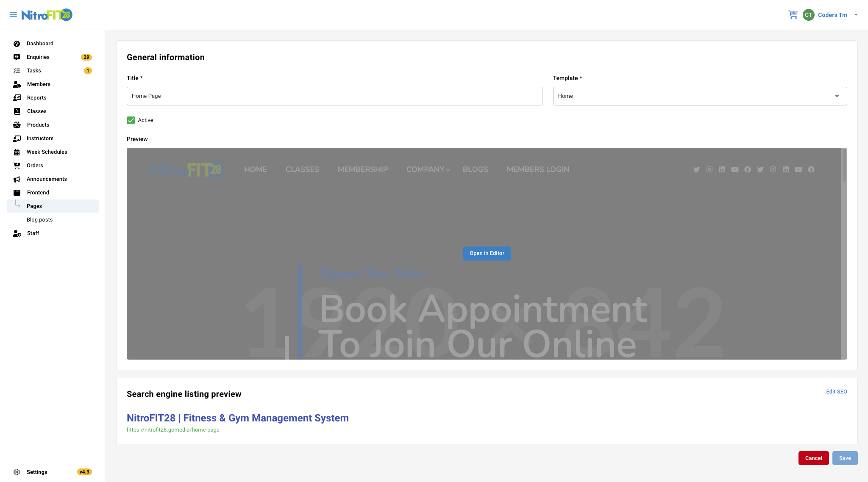Click the CT user avatar
This screenshot has height=482, width=868.
[x=808, y=15]
